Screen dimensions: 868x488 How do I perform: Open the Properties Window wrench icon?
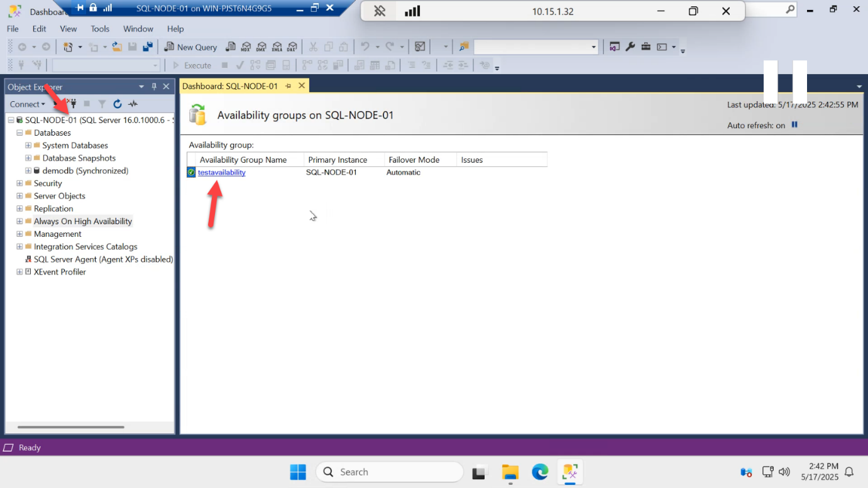pyautogui.click(x=630, y=47)
